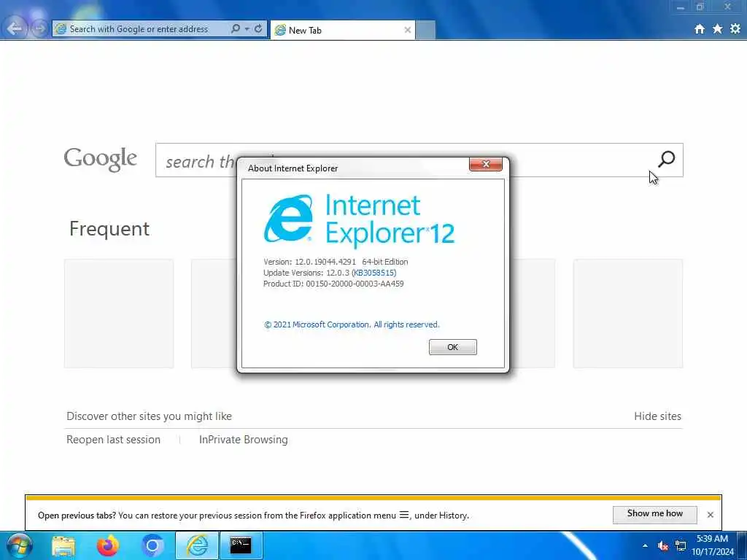Open Favorites with the star icon
This screenshot has height=560, width=747.
(x=718, y=29)
